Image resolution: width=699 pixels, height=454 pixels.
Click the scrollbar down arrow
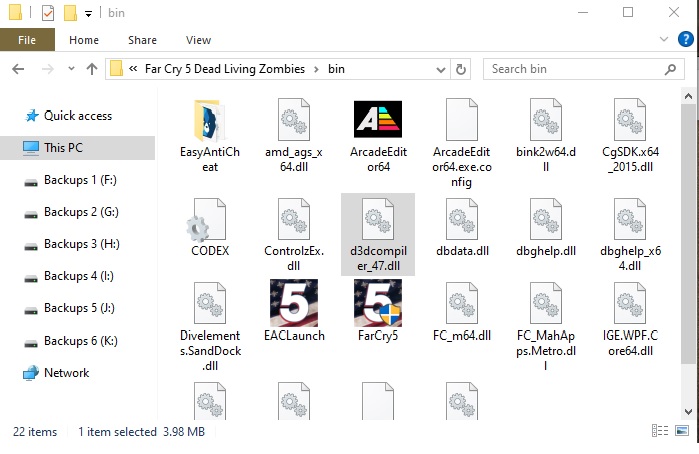point(688,412)
